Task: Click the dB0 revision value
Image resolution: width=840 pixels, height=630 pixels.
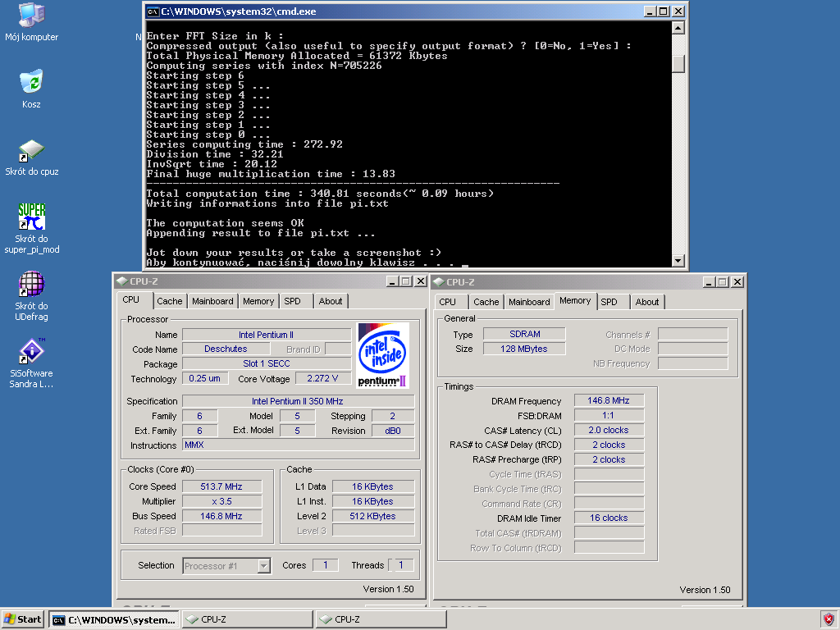Action: point(393,431)
